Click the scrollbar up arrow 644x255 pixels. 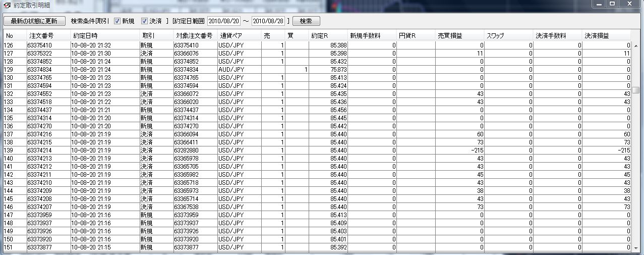[636, 46]
